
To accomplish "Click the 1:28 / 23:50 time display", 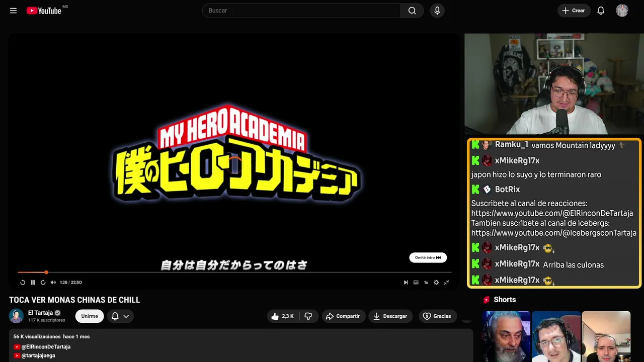I will 71,283.
